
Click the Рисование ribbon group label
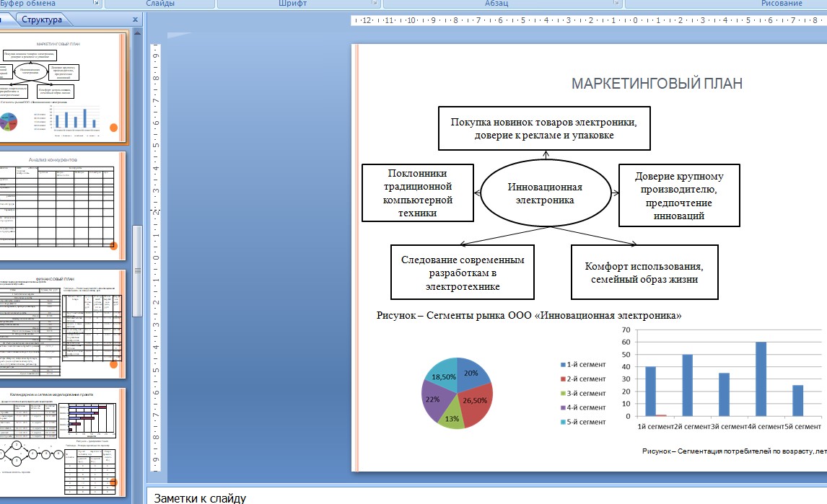(x=781, y=3)
